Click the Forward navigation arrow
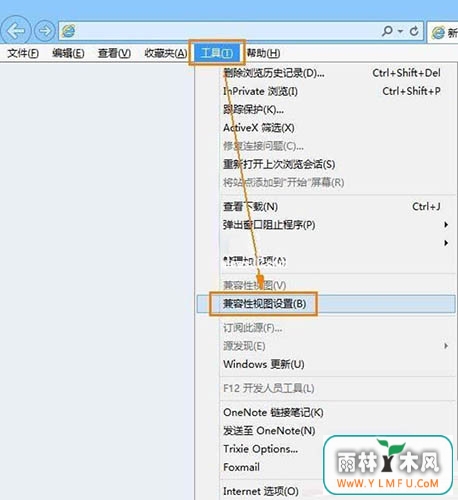Viewport: 458px width, 500px height. [45, 31]
